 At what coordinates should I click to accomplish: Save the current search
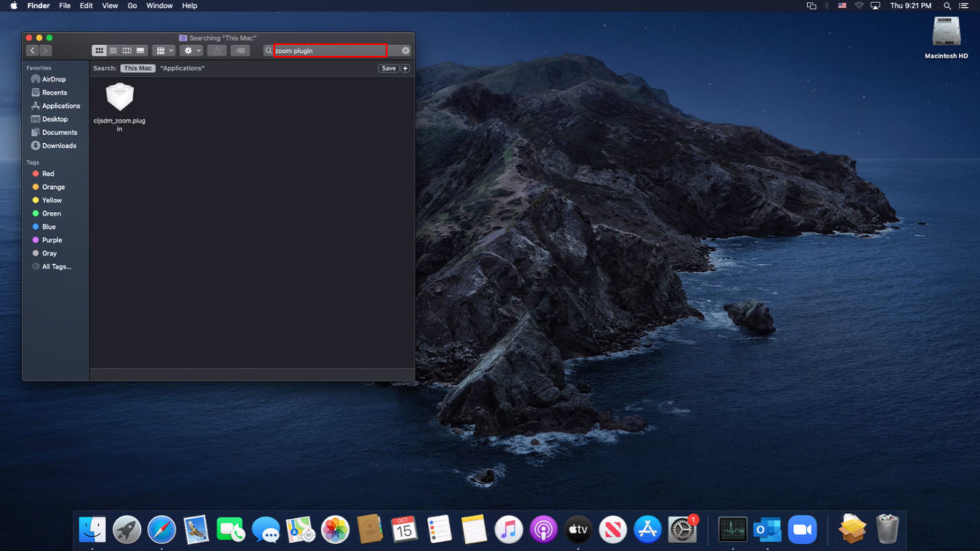(388, 68)
